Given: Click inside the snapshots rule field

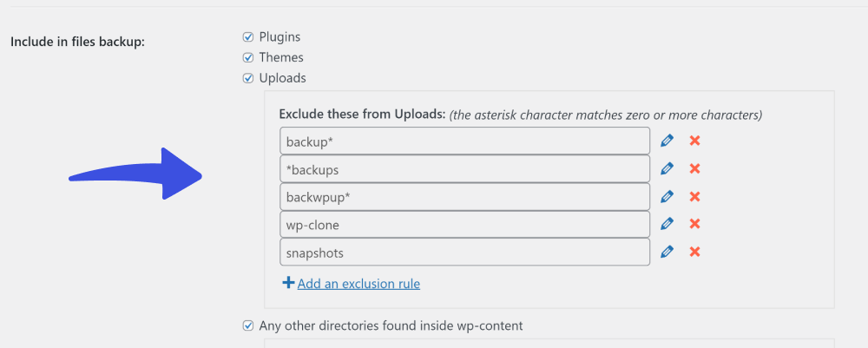Looking at the screenshot, I should coord(465,252).
